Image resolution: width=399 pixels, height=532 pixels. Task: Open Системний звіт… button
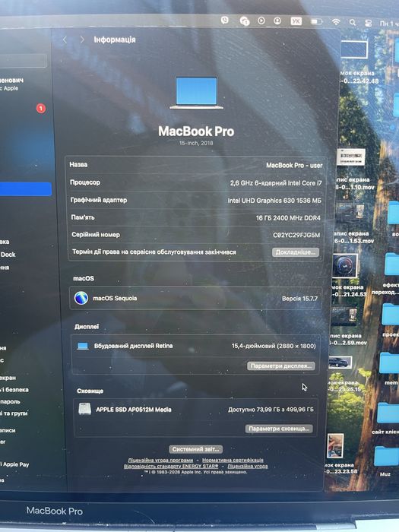click(x=196, y=449)
